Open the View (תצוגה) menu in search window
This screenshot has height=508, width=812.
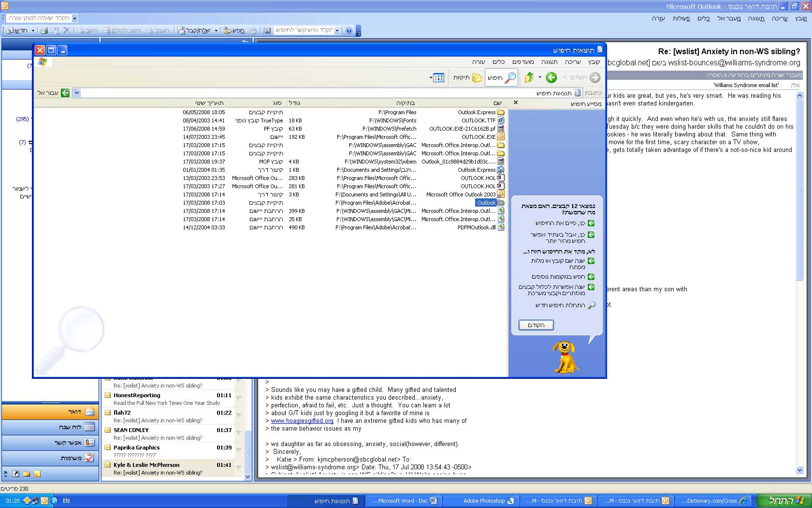[549, 62]
